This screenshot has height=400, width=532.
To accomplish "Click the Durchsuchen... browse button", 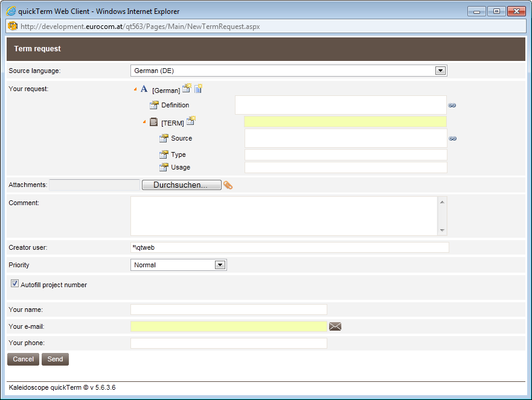I will [x=182, y=185].
